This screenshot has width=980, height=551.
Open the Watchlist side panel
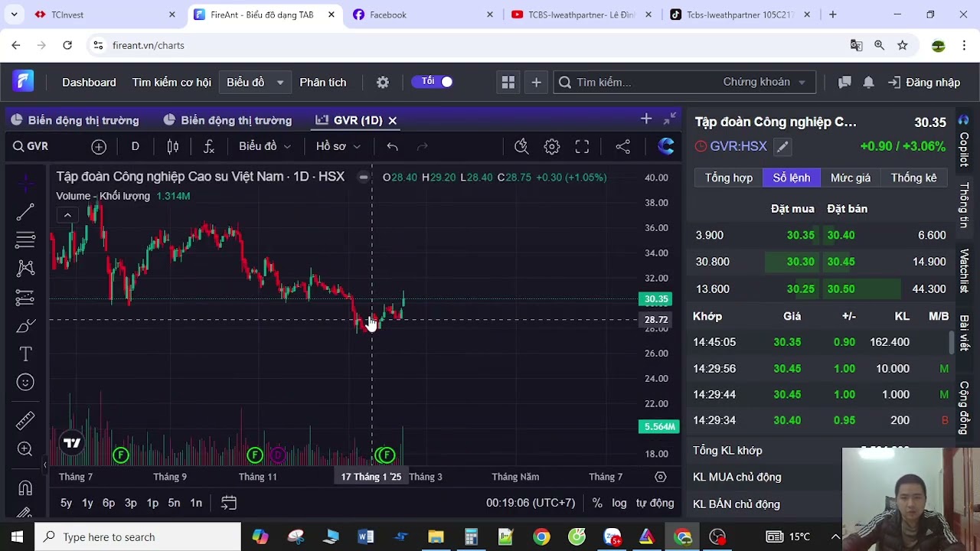click(964, 271)
